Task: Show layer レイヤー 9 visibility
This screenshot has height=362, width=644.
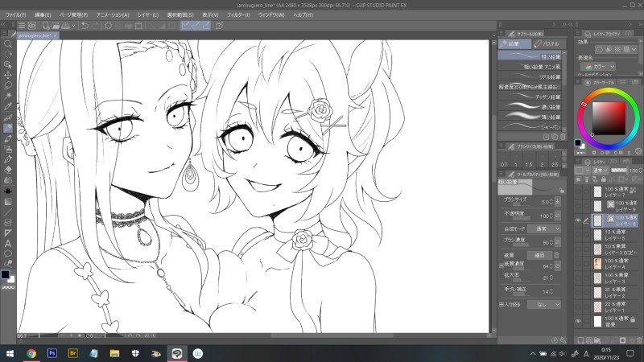Action: click(x=578, y=206)
